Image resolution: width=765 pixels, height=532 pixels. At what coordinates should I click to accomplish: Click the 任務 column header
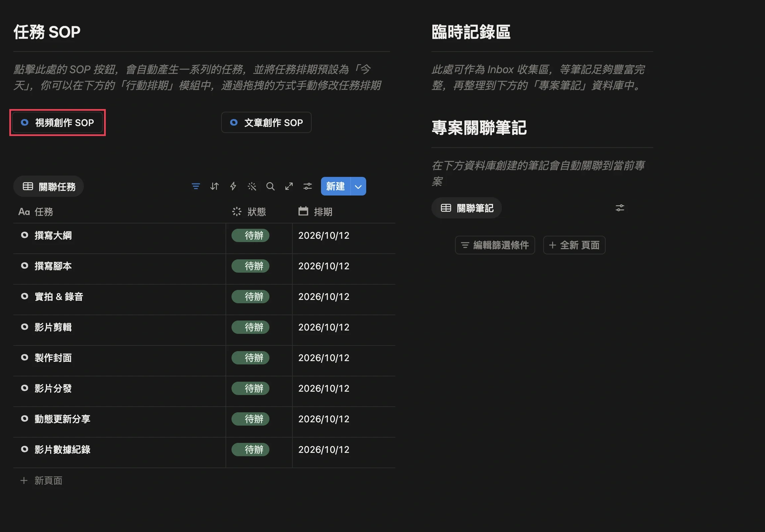click(36, 212)
